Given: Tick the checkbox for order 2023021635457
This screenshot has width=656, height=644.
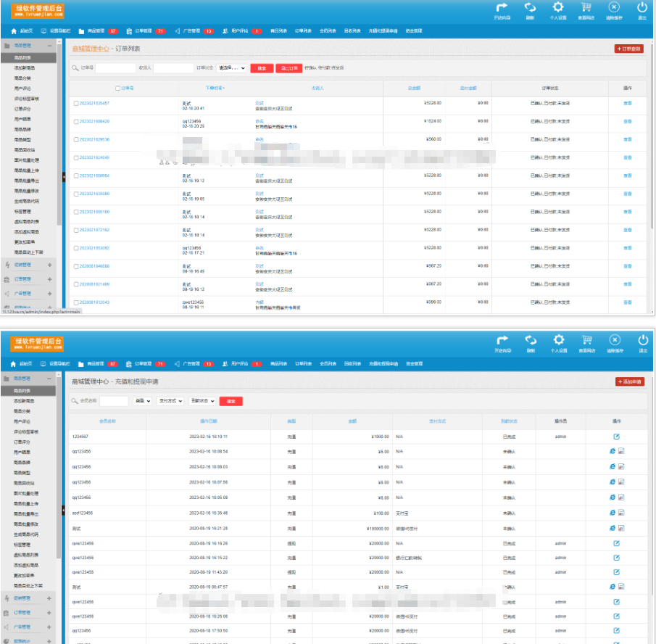Looking at the screenshot, I should tap(76, 103).
